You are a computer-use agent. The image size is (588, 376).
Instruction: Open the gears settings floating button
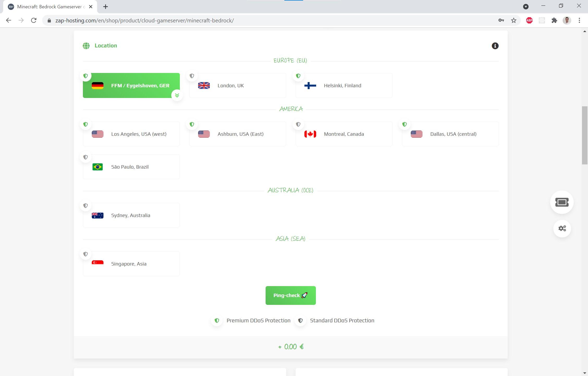(562, 229)
